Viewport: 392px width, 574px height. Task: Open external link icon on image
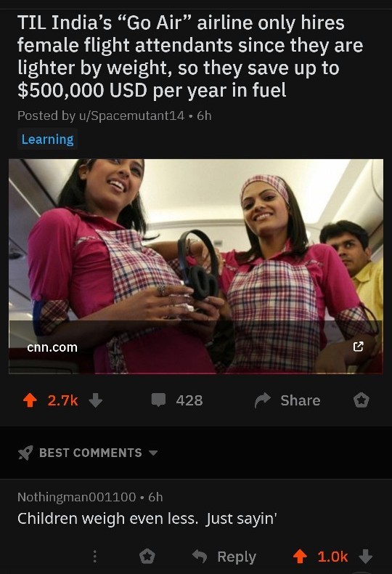click(359, 347)
